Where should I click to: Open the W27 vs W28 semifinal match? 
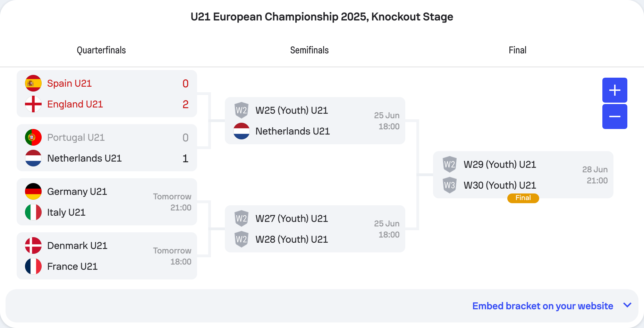pos(315,229)
